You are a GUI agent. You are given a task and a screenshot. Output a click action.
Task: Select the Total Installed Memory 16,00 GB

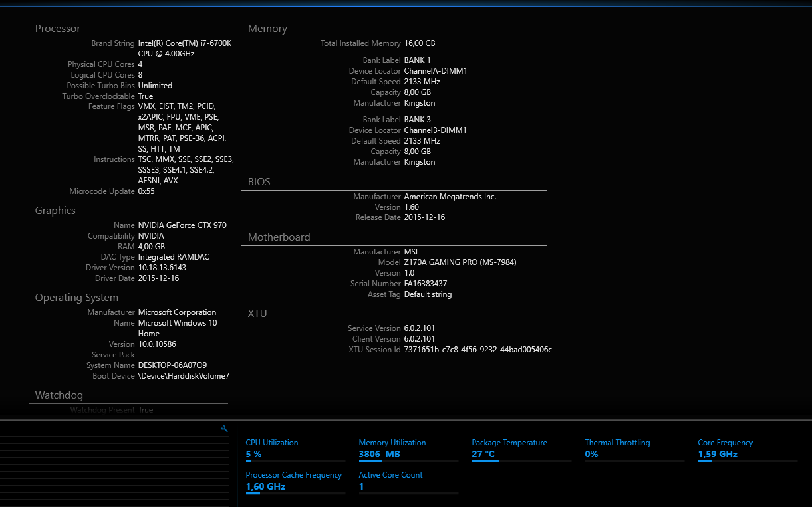420,43
